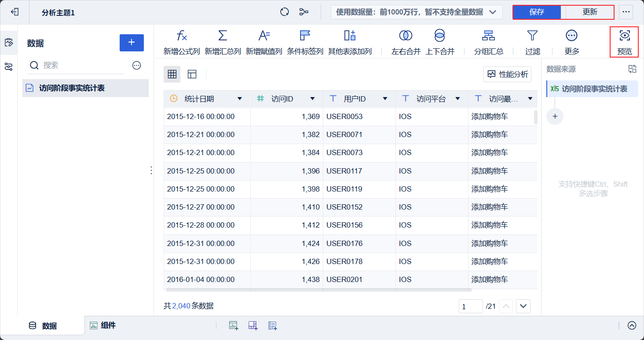Switch to grid table view
Screen dimensions: 644x340
(x=172, y=74)
